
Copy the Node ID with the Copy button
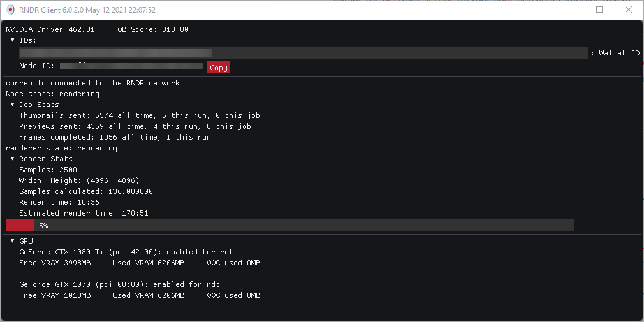pos(219,68)
